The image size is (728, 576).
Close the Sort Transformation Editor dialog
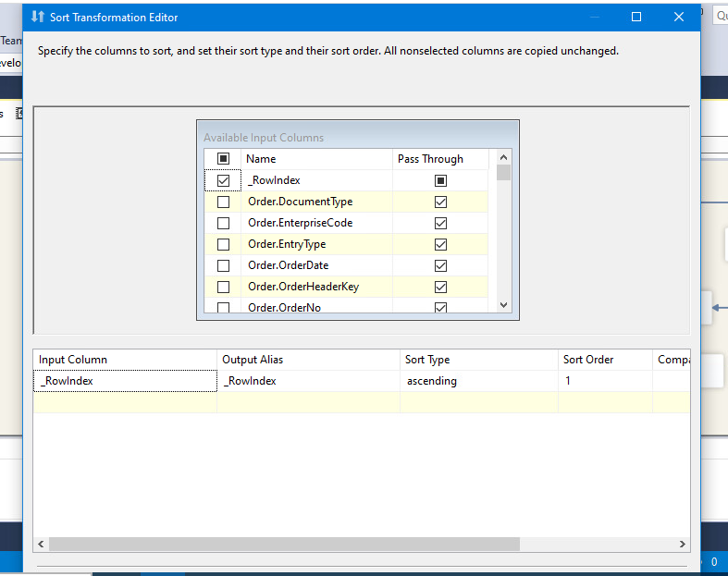(x=679, y=18)
